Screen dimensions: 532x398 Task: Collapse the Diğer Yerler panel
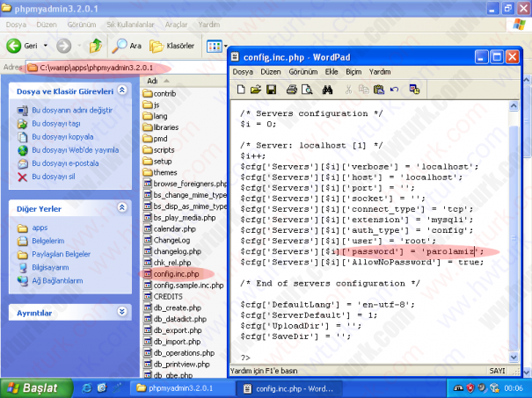tap(122, 207)
